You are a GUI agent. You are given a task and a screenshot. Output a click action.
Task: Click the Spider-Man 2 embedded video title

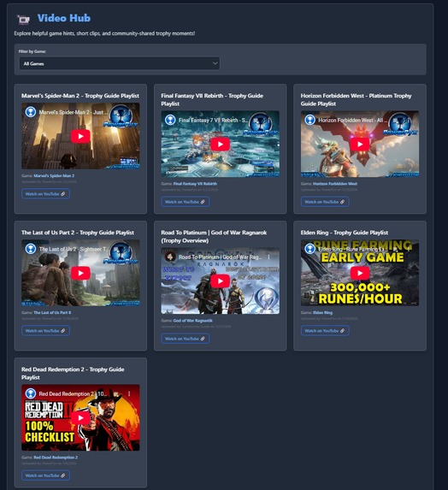pos(74,112)
